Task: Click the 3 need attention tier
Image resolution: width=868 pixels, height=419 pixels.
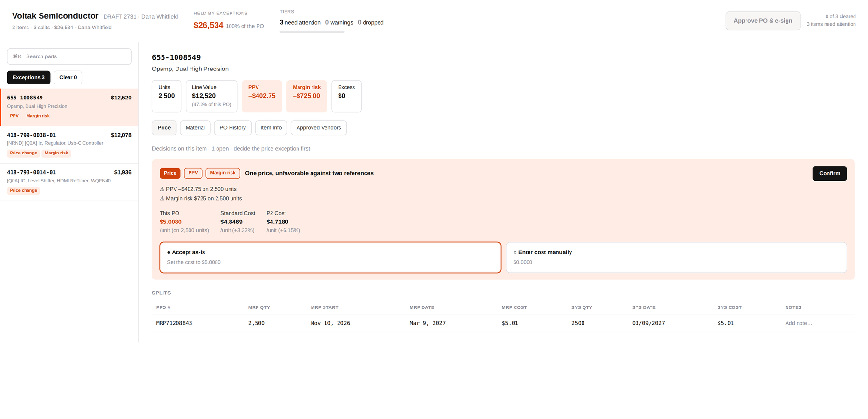Action: coord(300,22)
